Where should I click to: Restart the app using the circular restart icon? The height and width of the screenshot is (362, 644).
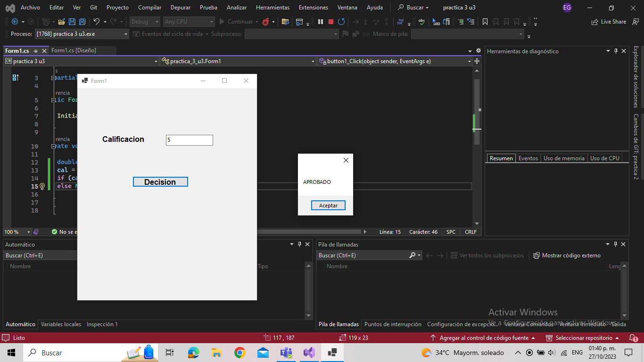(341, 21)
